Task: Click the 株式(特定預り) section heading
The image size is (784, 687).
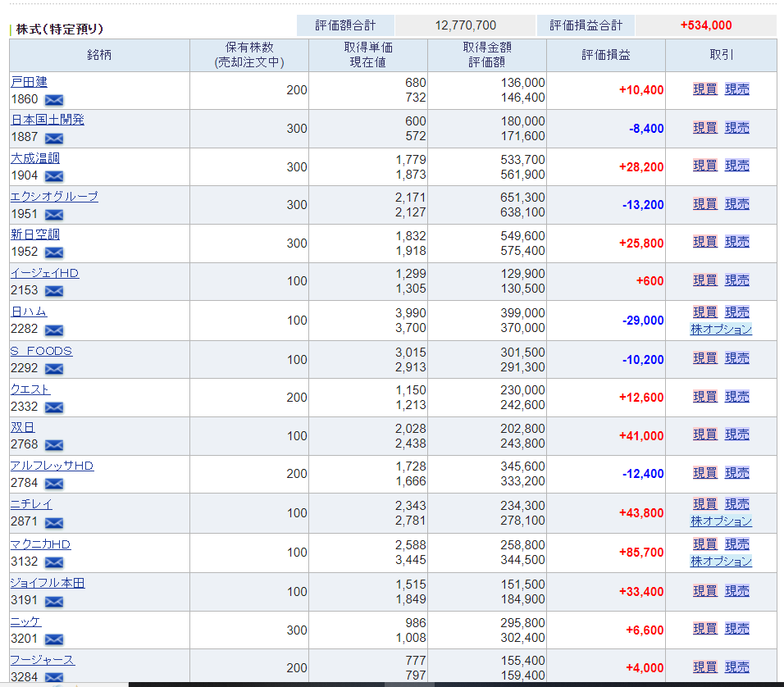Action: (60, 29)
